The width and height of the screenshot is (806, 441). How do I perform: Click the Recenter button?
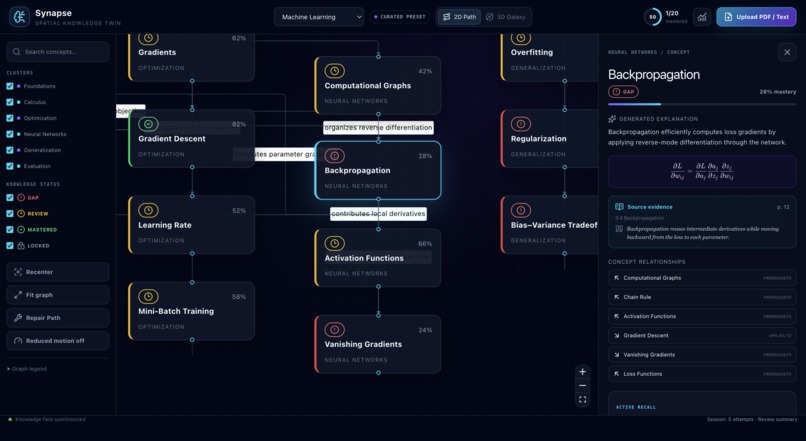pyautogui.click(x=58, y=272)
